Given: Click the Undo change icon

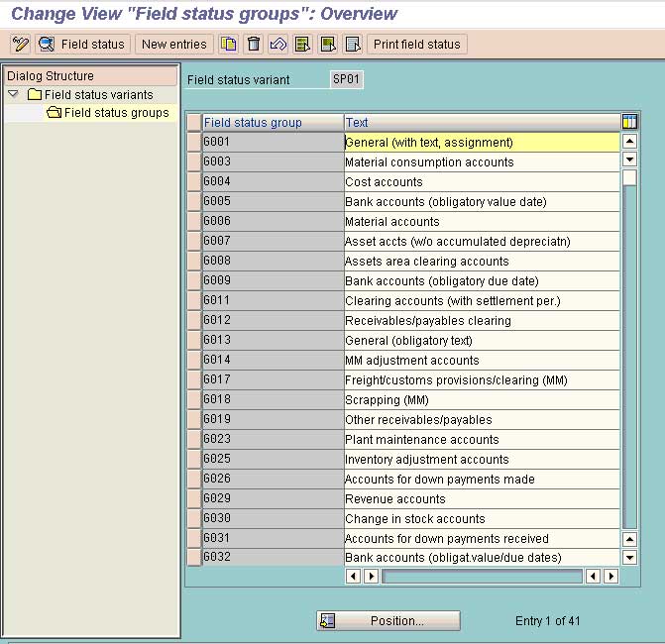Looking at the screenshot, I should tap(278, 45).
